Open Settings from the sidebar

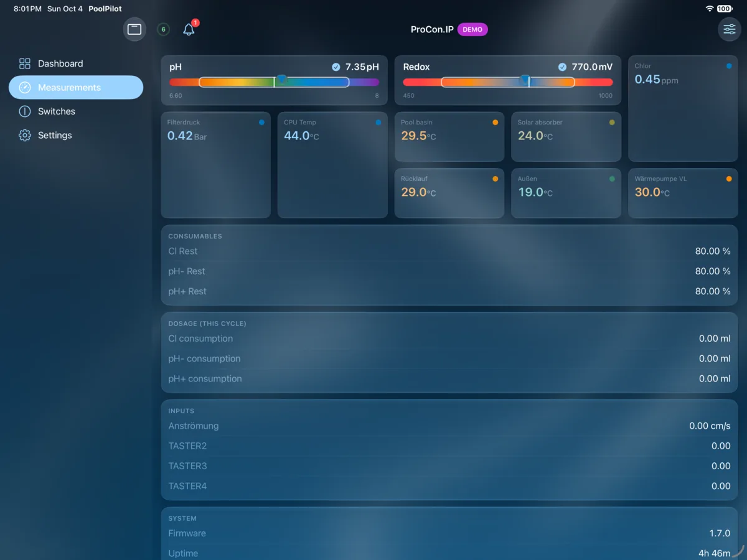pyautogui.click(x=76, y=135)
